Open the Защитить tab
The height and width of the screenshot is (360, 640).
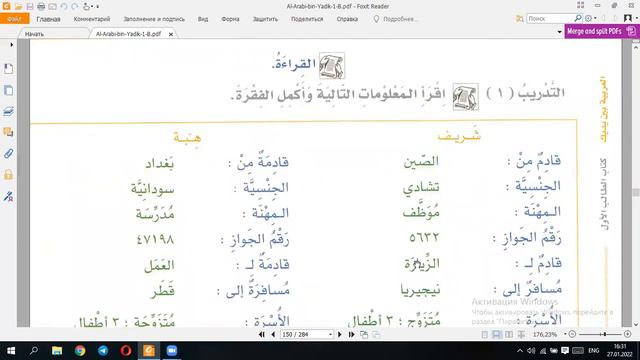pyautogui.click(x=265, y=19)
